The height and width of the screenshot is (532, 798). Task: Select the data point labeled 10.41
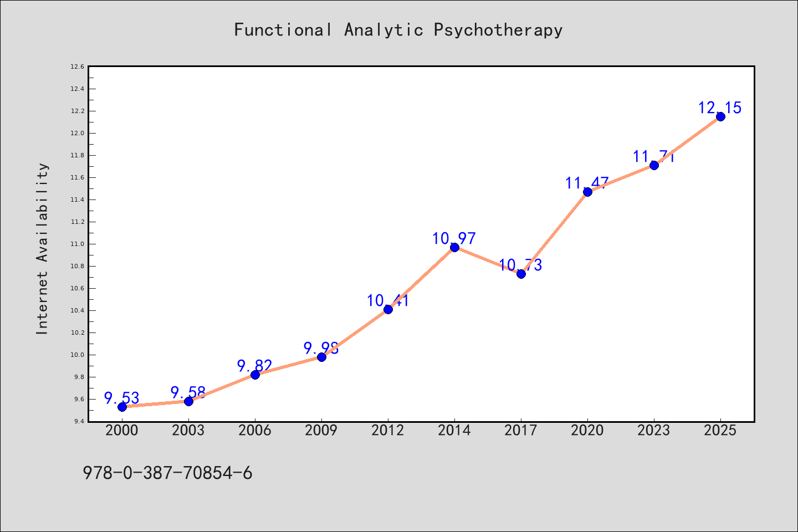pyautogui.click(x=388, y=309)
